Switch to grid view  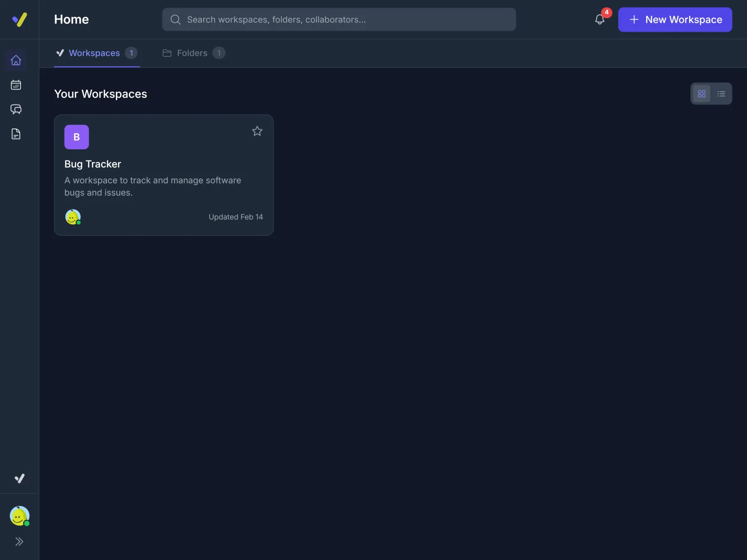point(702,94)
